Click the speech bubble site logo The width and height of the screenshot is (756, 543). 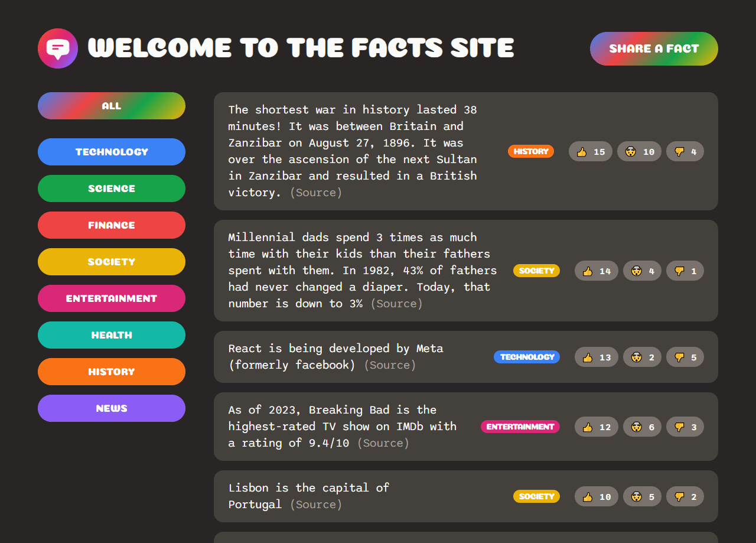point(58,48)
